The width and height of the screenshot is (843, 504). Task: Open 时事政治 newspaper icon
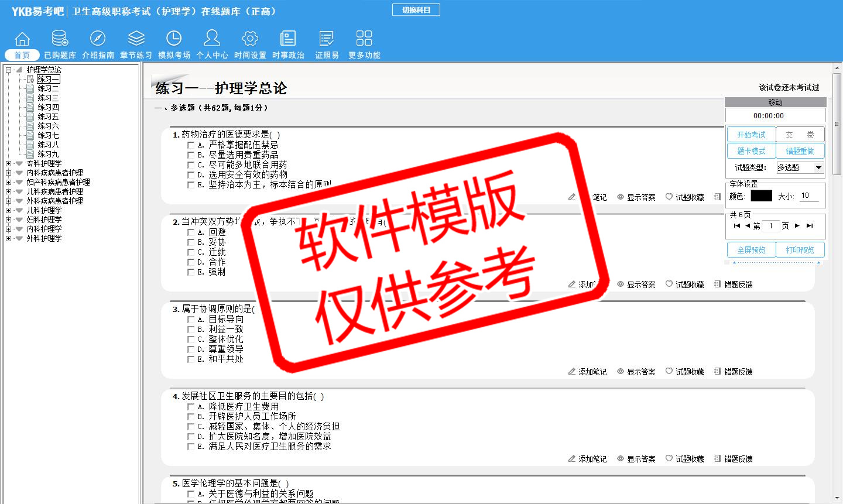click(x=288, y=39)
